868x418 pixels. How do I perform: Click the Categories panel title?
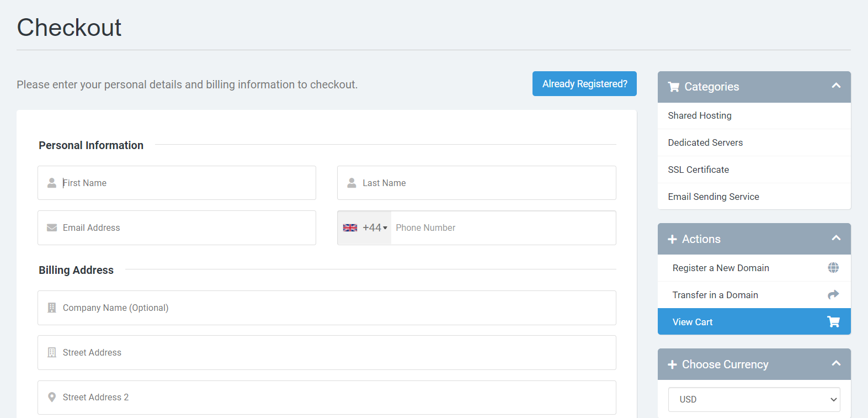712,87
